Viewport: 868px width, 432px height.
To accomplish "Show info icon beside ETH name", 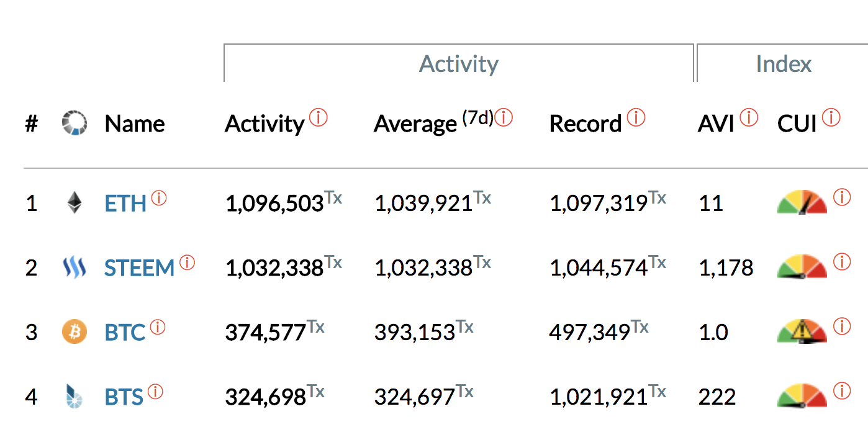I will coord(159,198).
